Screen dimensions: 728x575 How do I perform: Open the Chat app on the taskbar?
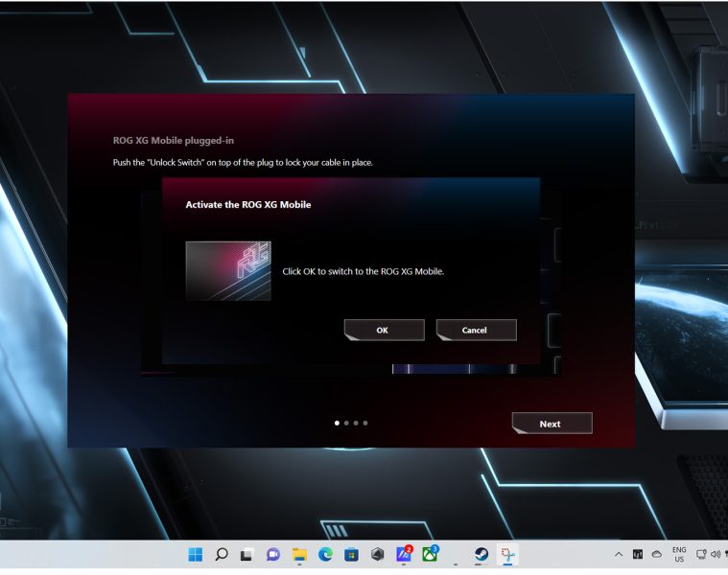pos(273,554)
